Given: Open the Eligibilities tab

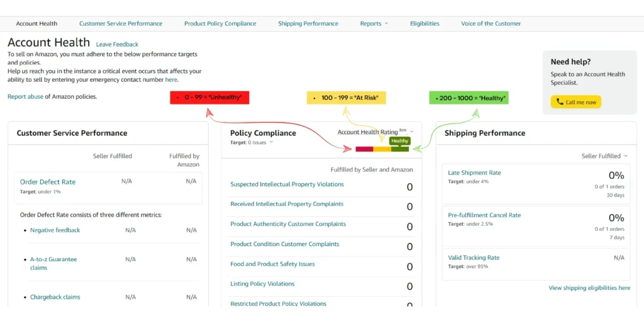Looking at the screenshot, I should pos(425,24).
